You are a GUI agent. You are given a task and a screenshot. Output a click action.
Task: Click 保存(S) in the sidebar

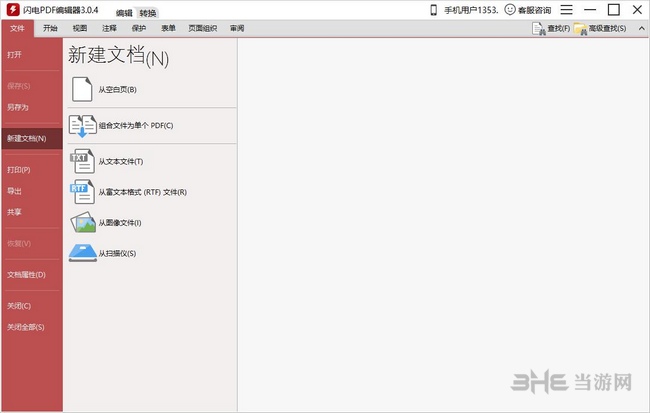tap(19, 86)
